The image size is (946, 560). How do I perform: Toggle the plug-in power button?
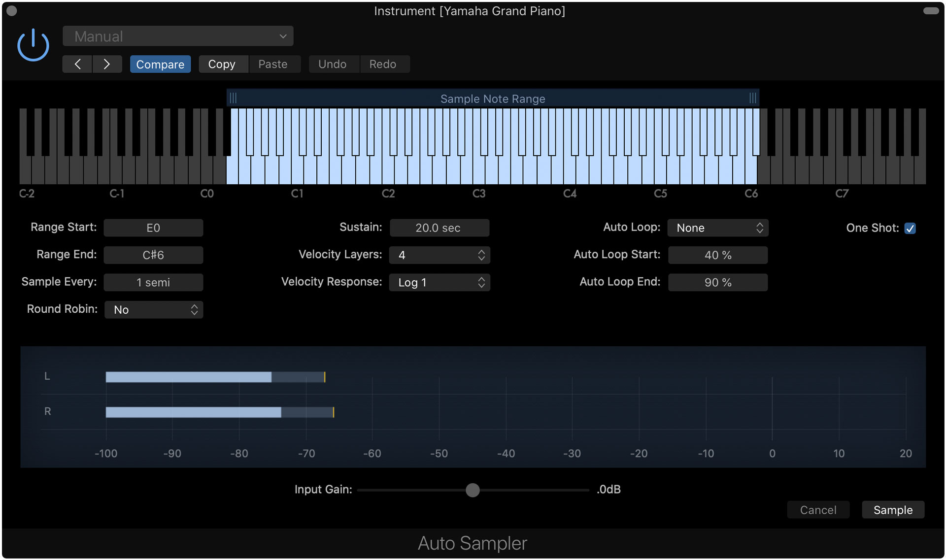click(33, 45)
